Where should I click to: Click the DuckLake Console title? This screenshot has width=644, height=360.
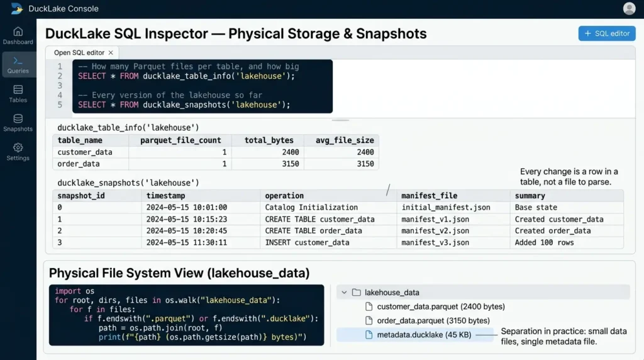(x=64, y=9)
